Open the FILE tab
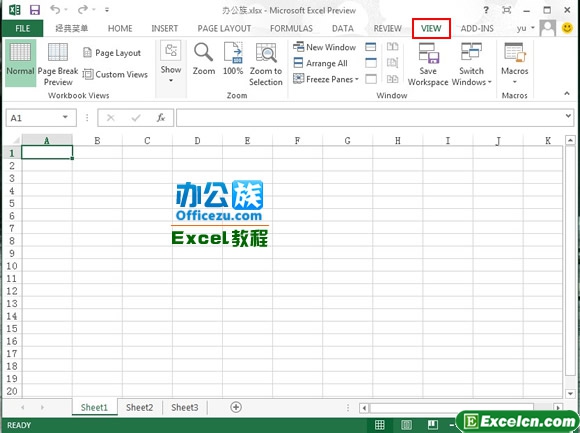 pyautogui.click(x=23, y=28)
